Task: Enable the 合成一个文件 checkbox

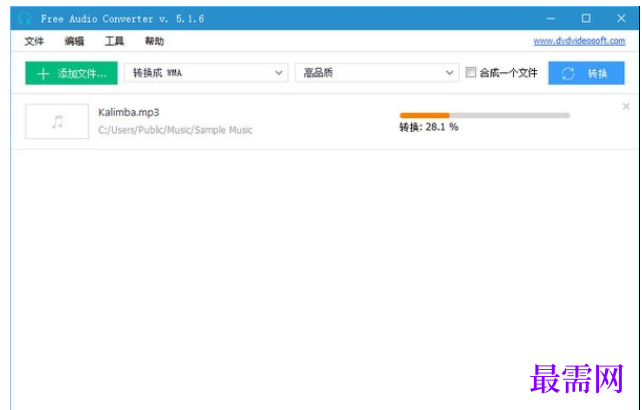Action: coord(471,72)
